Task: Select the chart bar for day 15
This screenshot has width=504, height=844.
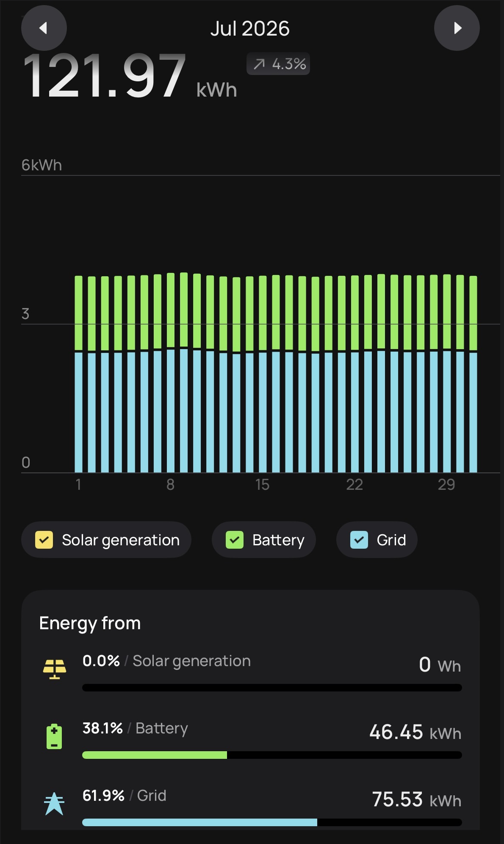Action: [x=263, y=374]
